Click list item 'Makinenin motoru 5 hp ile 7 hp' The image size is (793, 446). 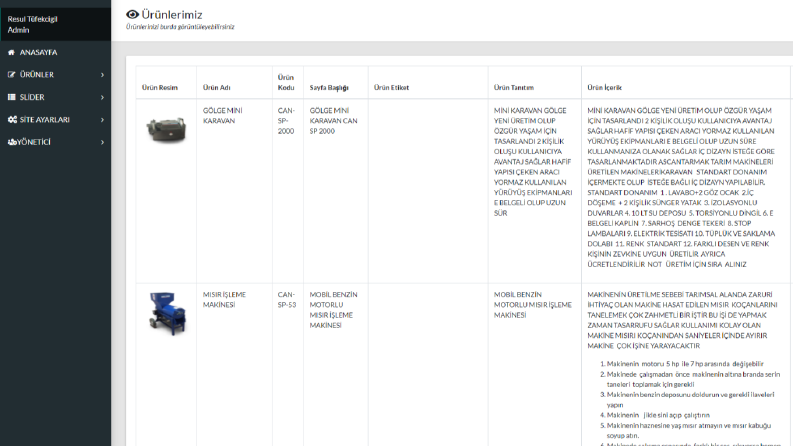(685, 364)
